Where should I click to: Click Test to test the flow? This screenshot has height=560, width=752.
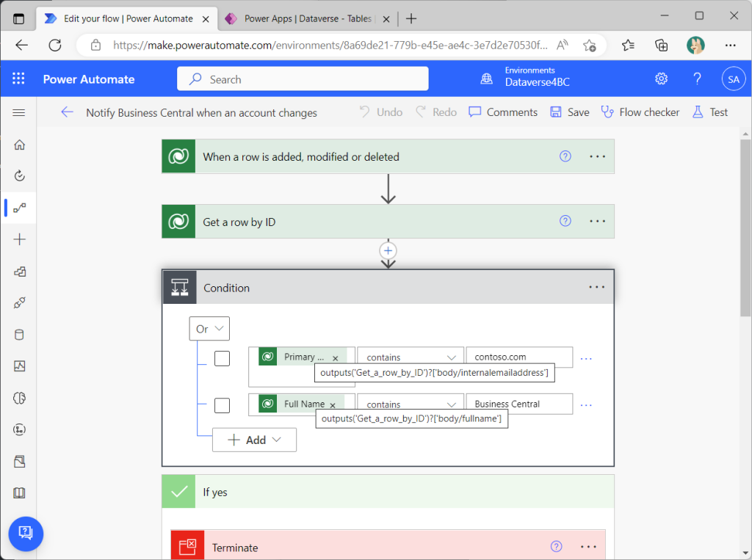(x=710, y=112)
